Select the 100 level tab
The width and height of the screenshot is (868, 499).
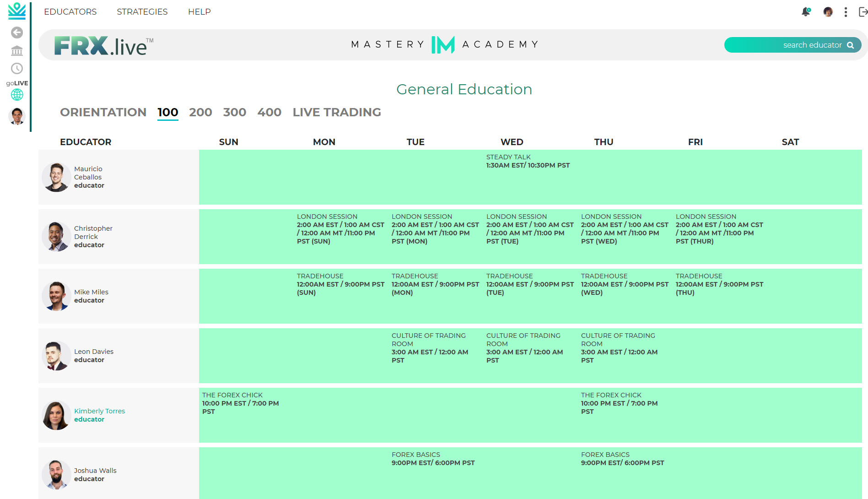[168, 112]
